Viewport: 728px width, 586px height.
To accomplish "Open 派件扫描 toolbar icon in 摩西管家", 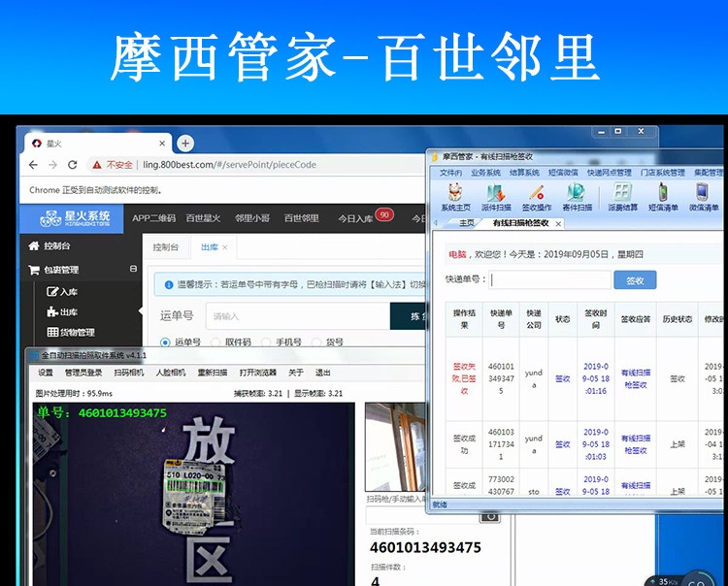I will click(x=496, y=197).
